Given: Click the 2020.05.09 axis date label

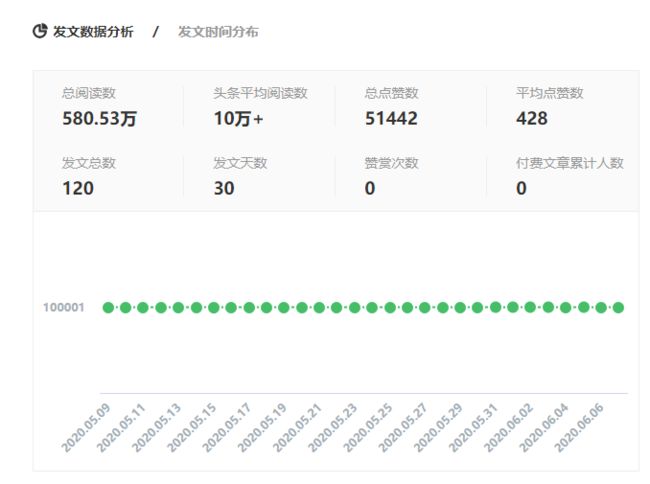Looking at the screenshot, I should click(86, 428).
